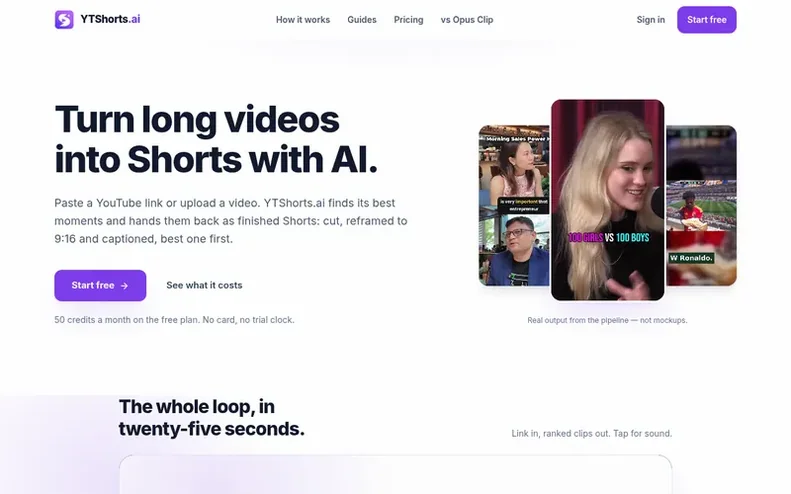Click the 50 credits a month note
This screenshot has width=791, height=494.
pos(174,320)
